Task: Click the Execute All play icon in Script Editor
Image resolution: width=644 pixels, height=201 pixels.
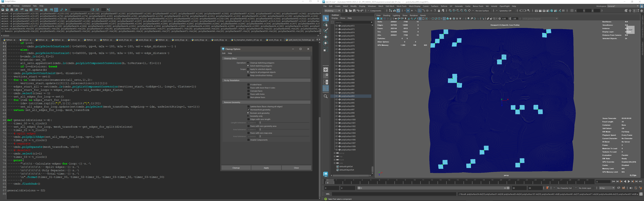Action: (x=62, y=10)
